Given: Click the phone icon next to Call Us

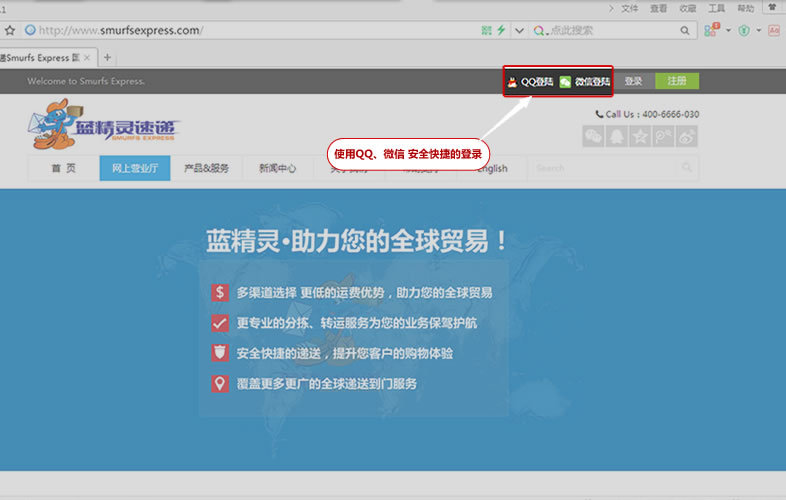Looking at the screenshot, I should [599, 114].
